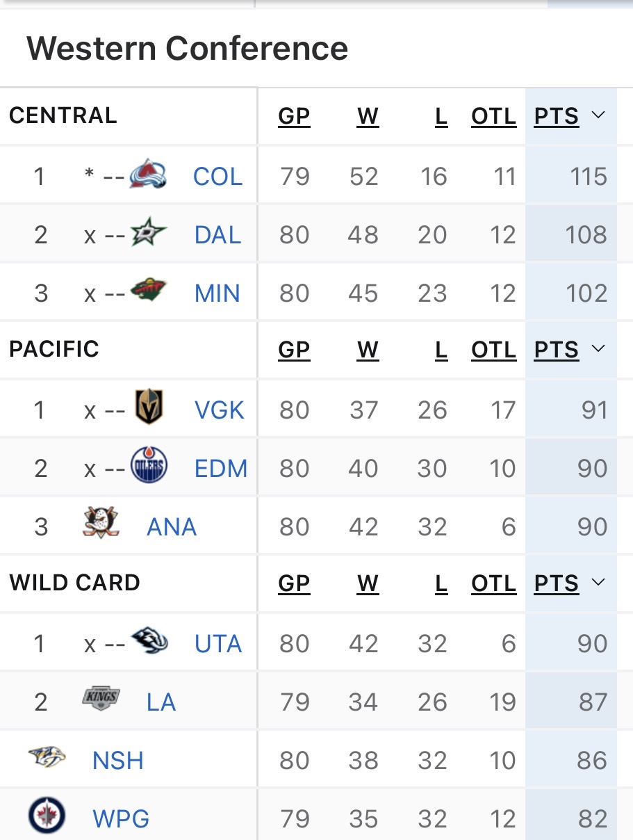This screenshot has height=840, width=633.
Task: Click the Dallas Stars logo
Action: click(149, 234)
